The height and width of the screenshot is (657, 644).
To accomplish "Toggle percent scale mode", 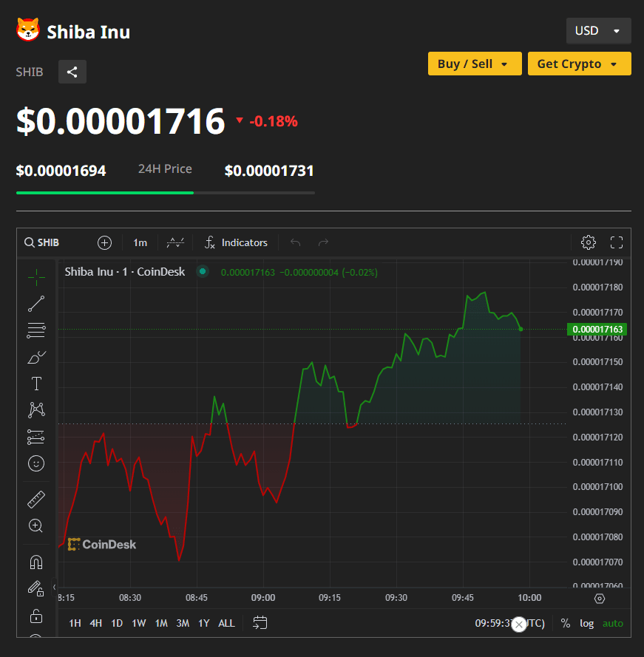I will (565, 623).
